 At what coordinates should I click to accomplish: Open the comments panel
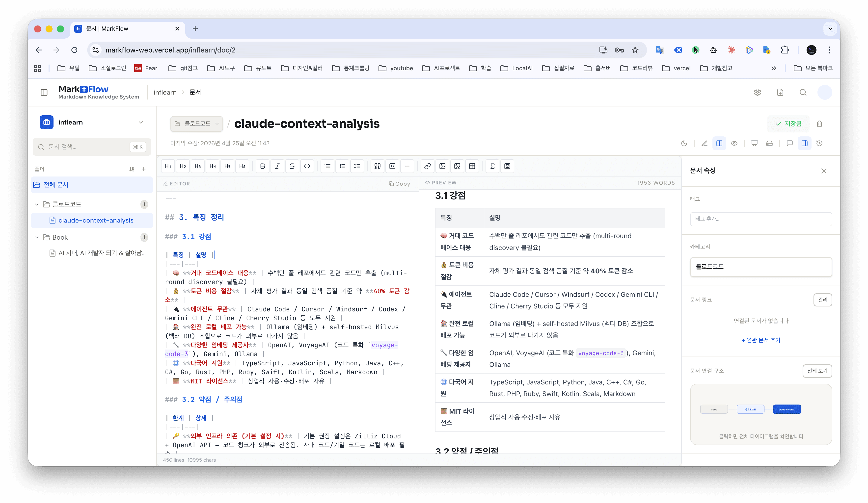[789, 143]
